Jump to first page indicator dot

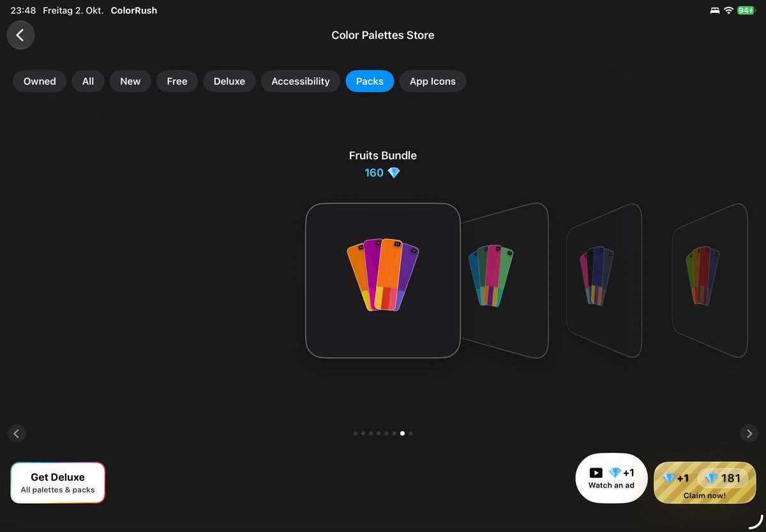click(x=356, y=433)
